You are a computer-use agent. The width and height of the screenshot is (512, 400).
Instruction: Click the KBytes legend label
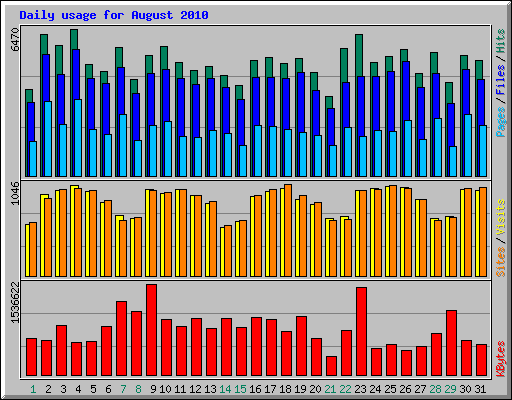click(500, 359)
